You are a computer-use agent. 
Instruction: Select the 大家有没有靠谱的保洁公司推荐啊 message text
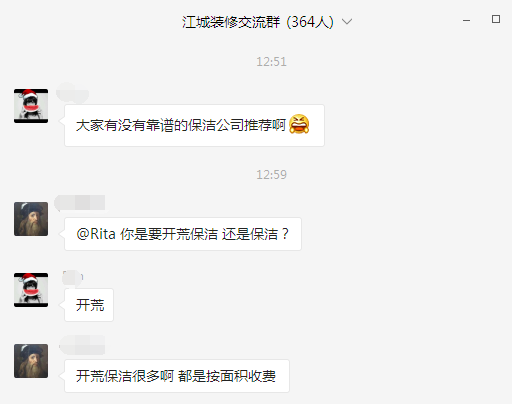[x=181, y=125]
